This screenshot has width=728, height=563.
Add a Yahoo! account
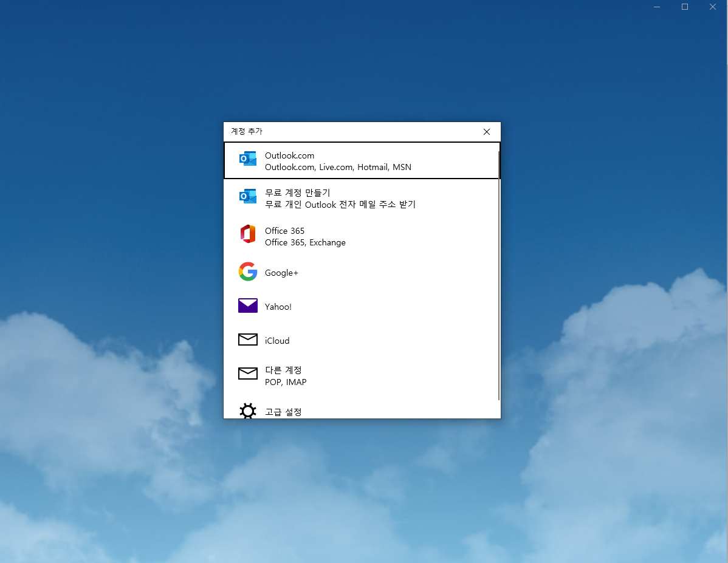[x=361, y=306]
